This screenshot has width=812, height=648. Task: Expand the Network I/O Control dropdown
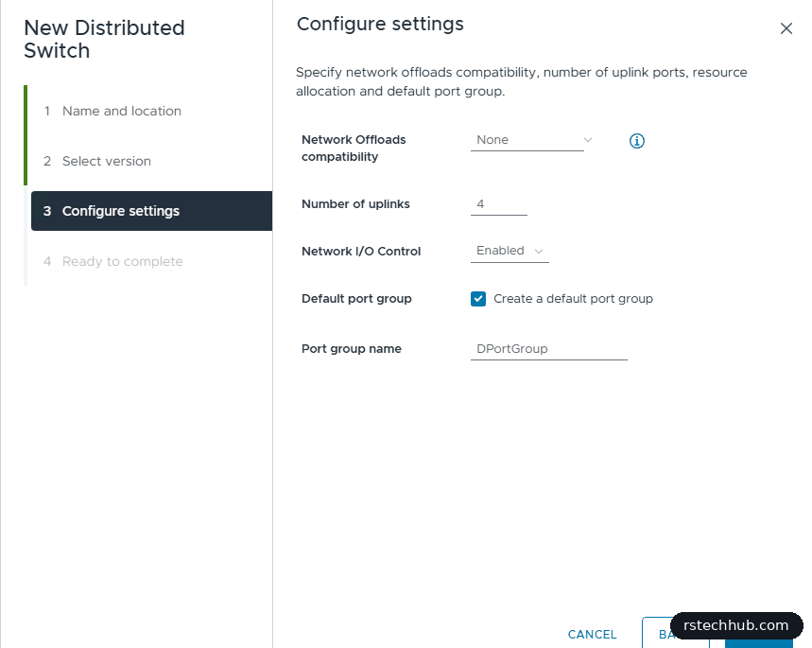click(510, 251)
